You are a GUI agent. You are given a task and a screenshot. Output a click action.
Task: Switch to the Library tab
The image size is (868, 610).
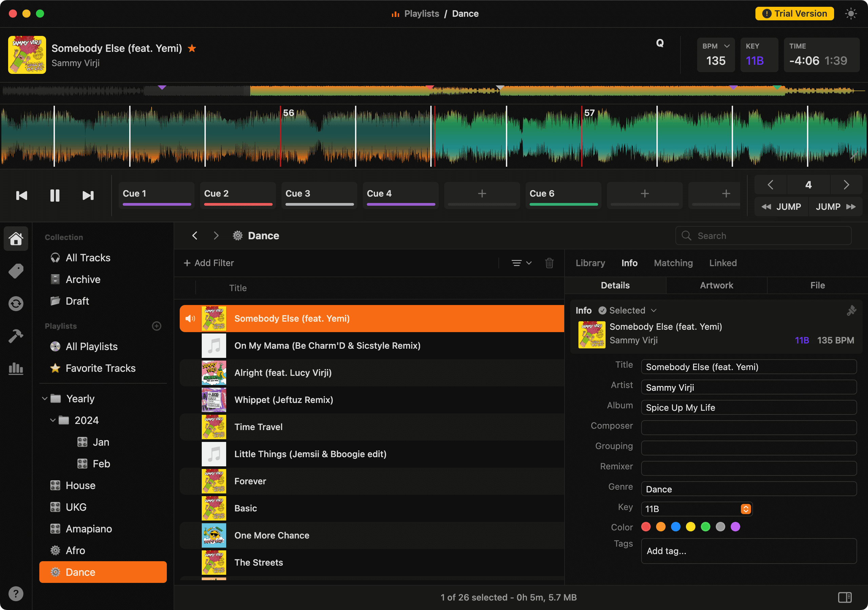[590, 263]
